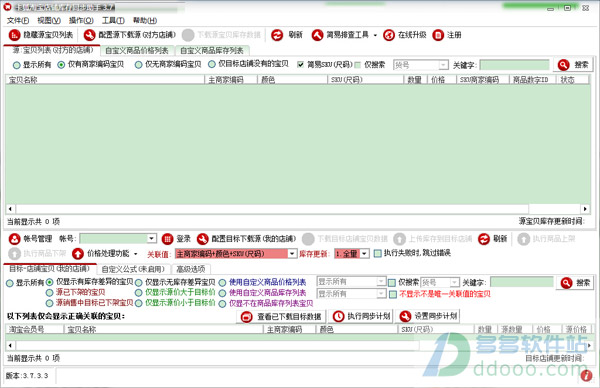
Task: Select the 显示所有 radio in source list
Action: (16, 65)
